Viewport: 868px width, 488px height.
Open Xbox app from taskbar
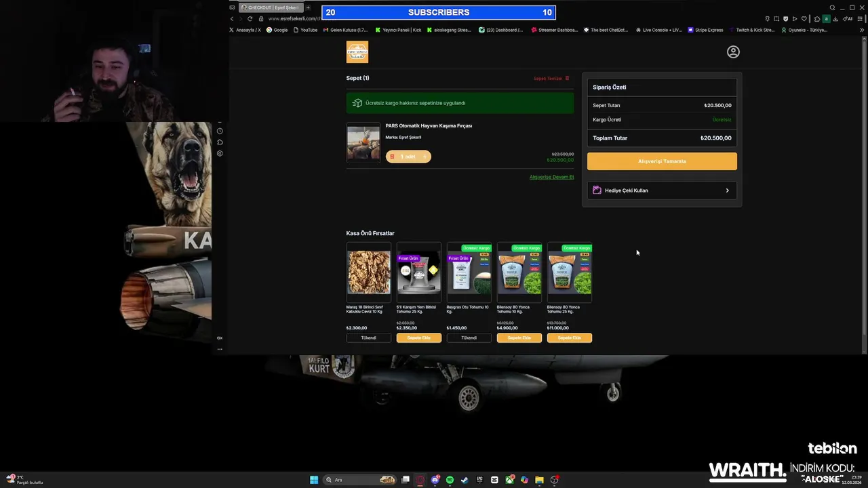pyautogui.click(x=509, y=480)
